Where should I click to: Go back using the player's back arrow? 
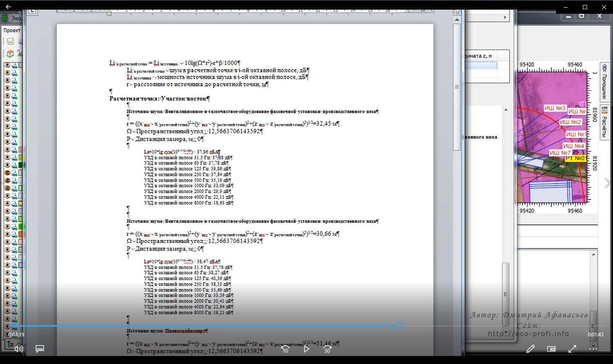pyautogui.click(x=8, y=7)
